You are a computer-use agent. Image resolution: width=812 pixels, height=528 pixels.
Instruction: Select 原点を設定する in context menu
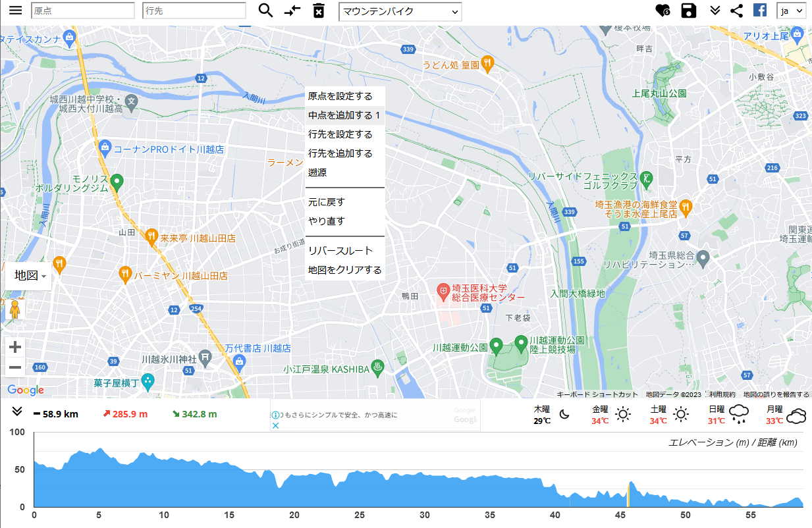pyautogui.click(x=340, y=96)
